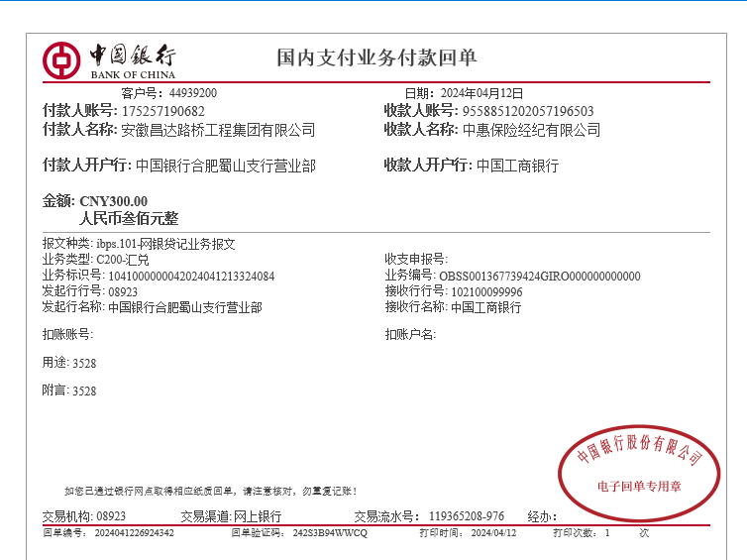
Task: Click the title 国内支付业务付款回单
Action: [376, 57]
